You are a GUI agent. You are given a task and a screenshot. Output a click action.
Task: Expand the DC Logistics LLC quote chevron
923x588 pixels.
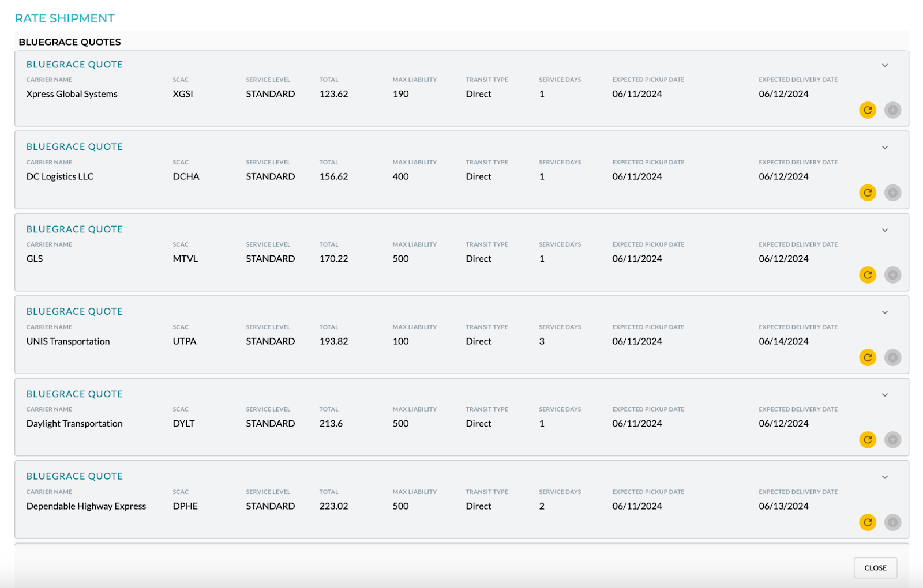(x=885, y=148)
